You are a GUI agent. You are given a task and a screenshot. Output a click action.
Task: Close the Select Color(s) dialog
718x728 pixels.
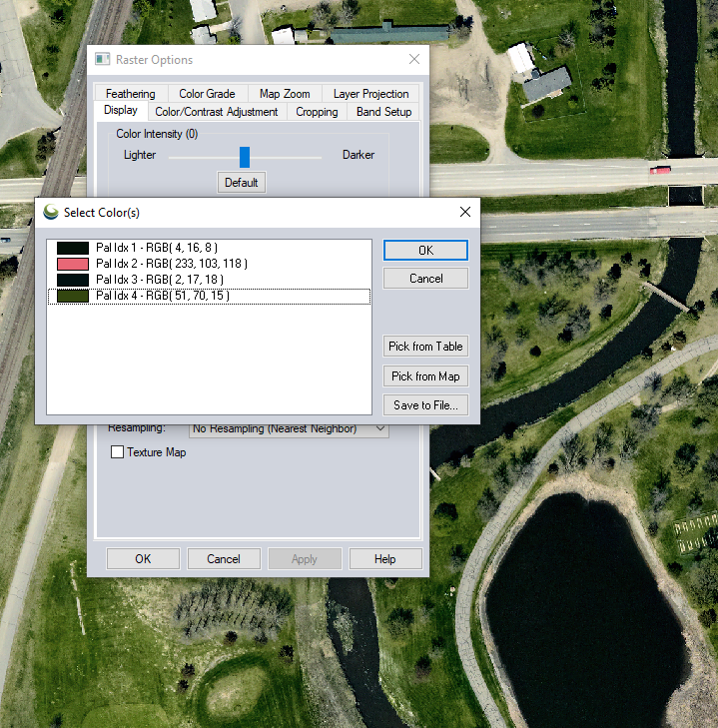tap(465, 212)
